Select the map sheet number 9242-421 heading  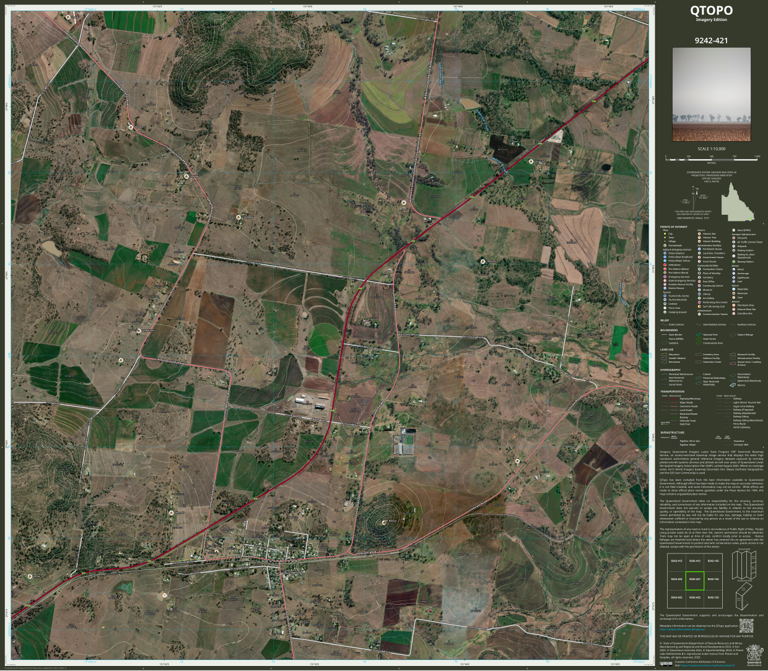click(711, 41)
